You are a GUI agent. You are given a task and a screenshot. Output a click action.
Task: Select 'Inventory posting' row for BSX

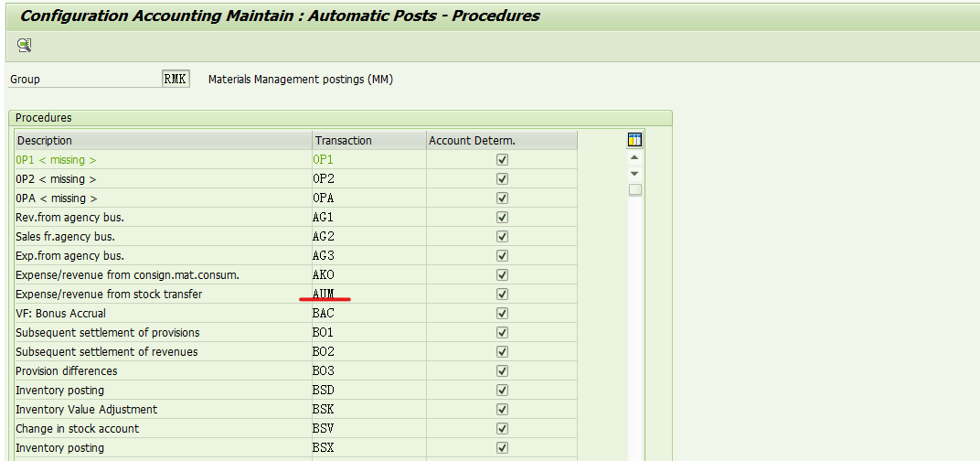click(163, 448)
